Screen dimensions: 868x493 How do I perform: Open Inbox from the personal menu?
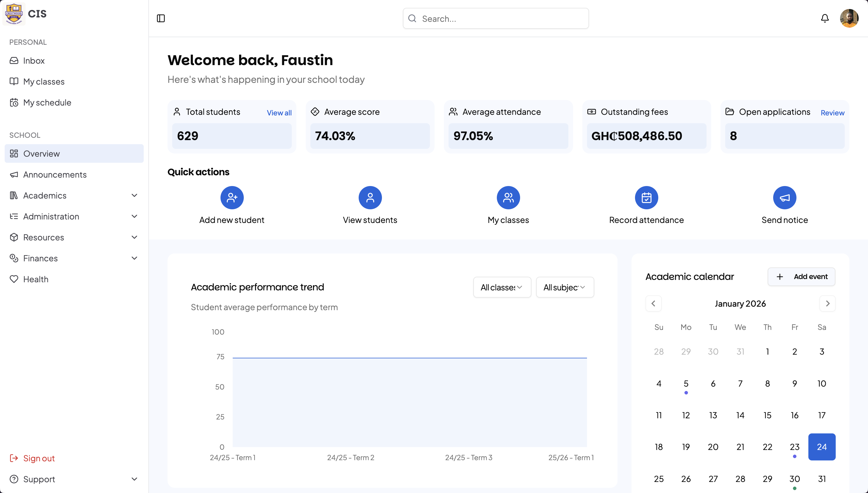point(33,61)
